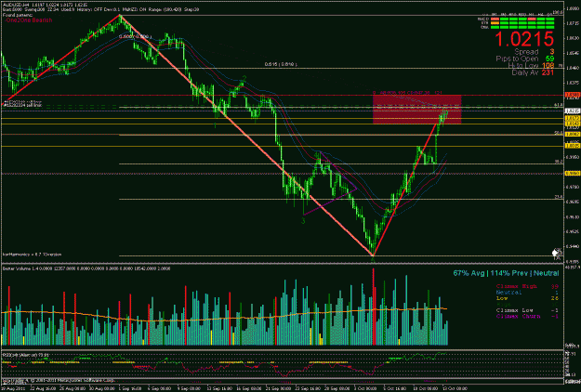Click the Climax High legend entry
Image resolution: width=581 pixels, height=392 pixels.
tap(516, 286)
